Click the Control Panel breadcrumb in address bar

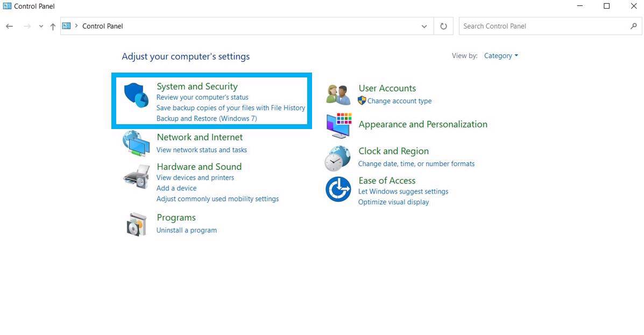point(102,26)
